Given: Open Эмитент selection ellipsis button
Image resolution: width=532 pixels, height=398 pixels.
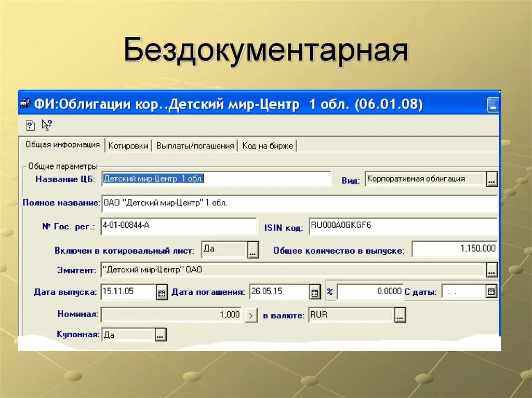Looking at the screenshot, I should pos(492,270).
